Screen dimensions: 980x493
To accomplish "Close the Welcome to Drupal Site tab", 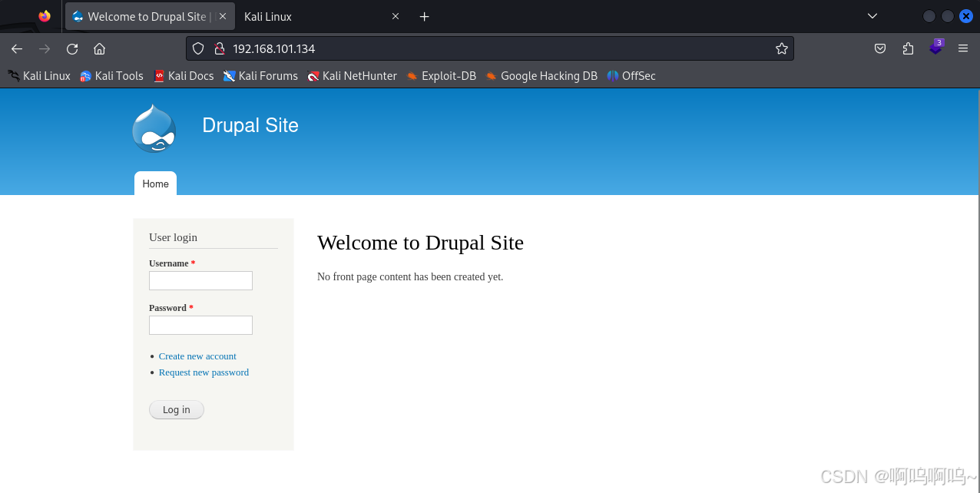I will click(222, 16).
